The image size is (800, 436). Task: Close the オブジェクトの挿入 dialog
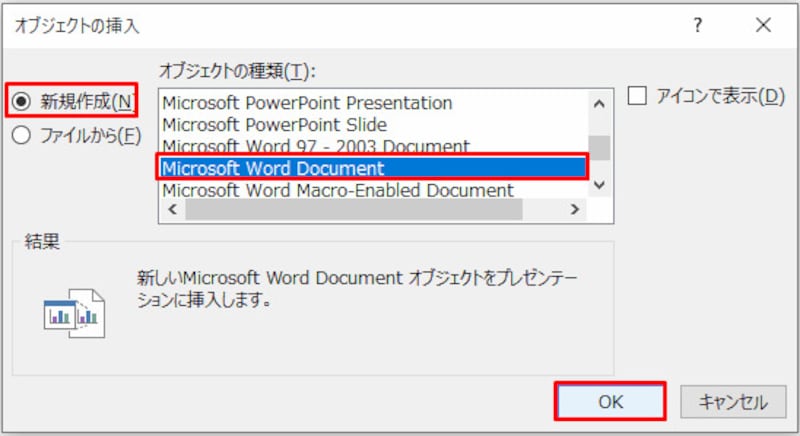763,27
